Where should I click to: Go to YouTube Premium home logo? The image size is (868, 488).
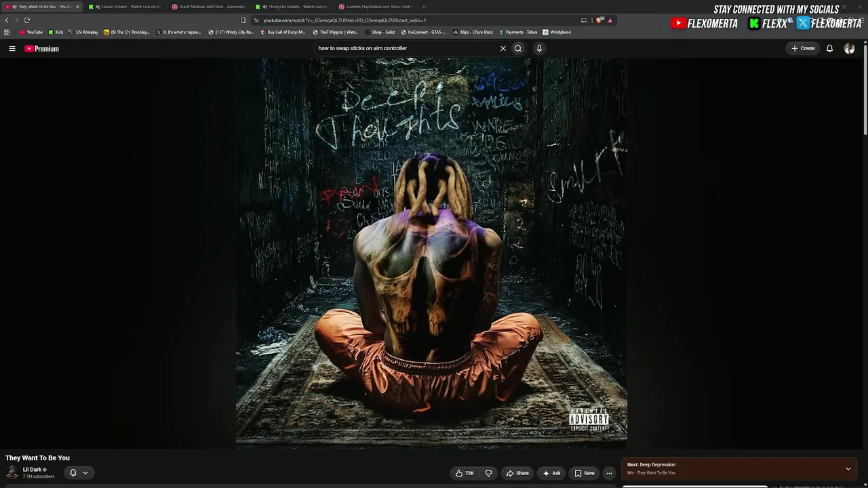click(42, 49)
